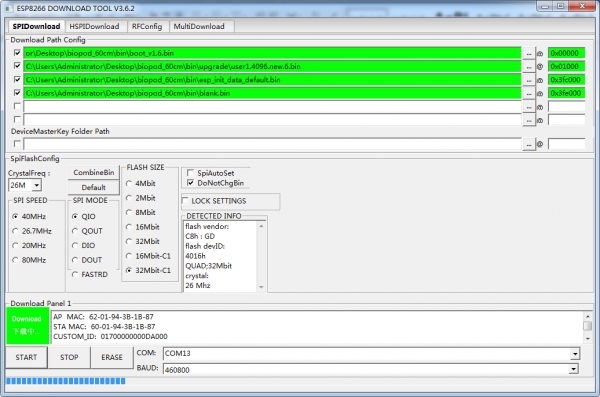Open the COM13 port dropdown

click(575, 354)
